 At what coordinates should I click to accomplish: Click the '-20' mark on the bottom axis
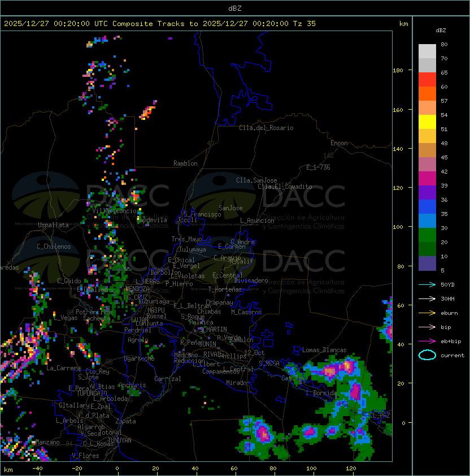pos(77,469)
